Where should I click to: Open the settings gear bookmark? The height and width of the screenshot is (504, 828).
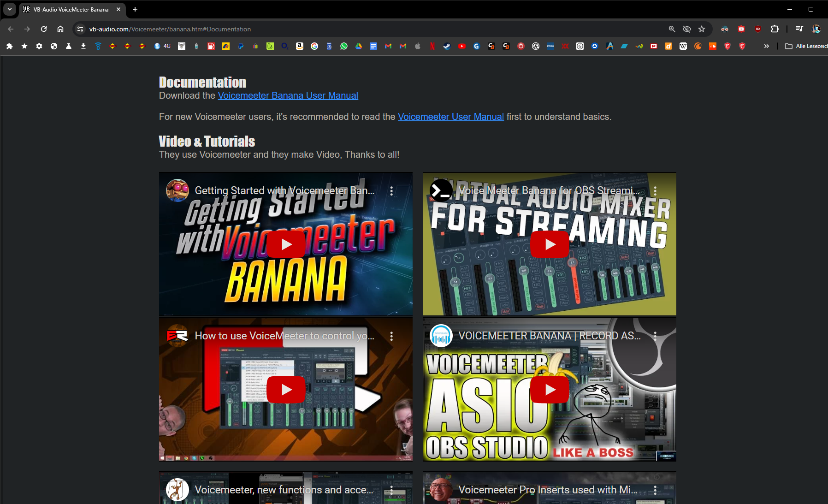39,46
